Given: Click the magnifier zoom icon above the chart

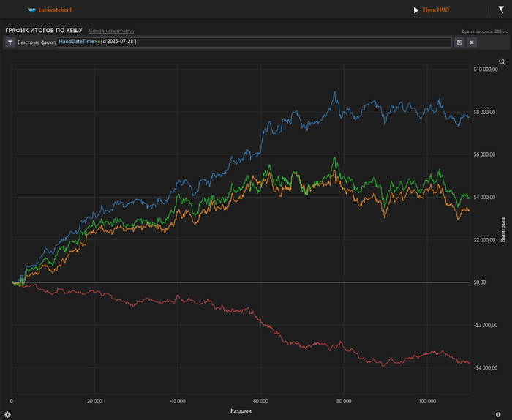Looking at the screenshot, I should click(x=502, y=62).
